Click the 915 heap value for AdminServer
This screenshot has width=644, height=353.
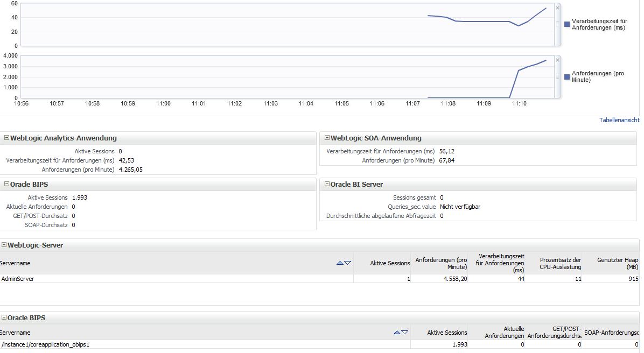(633, 279)
